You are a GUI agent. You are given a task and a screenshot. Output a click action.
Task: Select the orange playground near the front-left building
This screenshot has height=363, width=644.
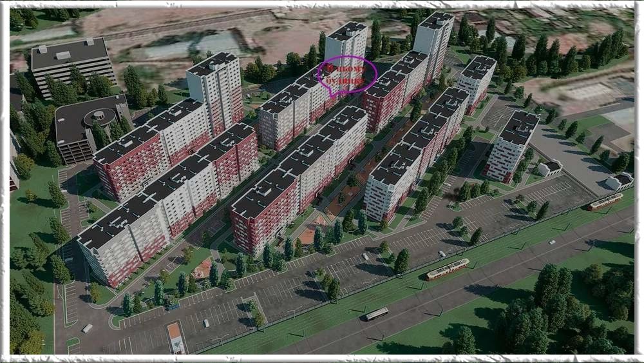[202, 266]
